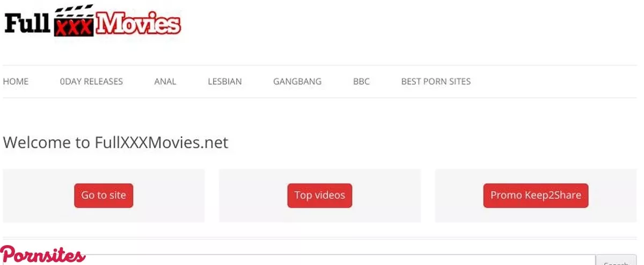
Task: Click the red "Top videos" button
Action: tap(320, 196)
